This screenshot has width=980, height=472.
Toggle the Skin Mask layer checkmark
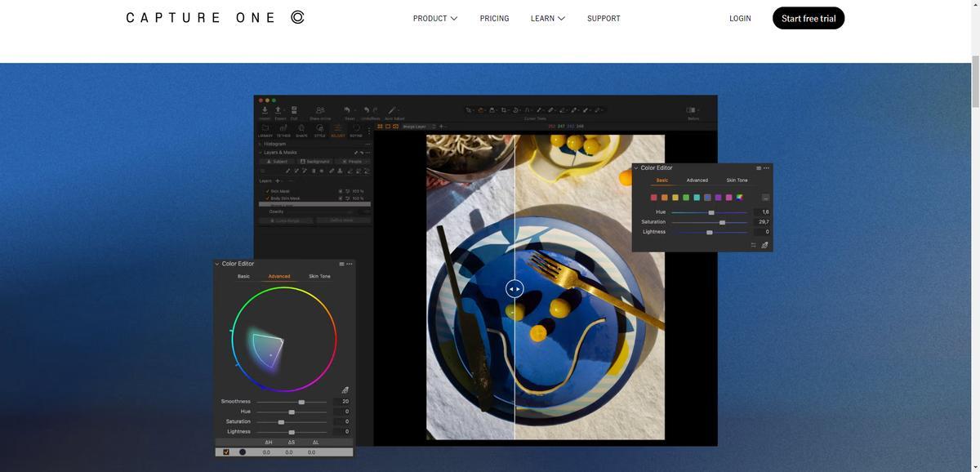pos(267,191)
